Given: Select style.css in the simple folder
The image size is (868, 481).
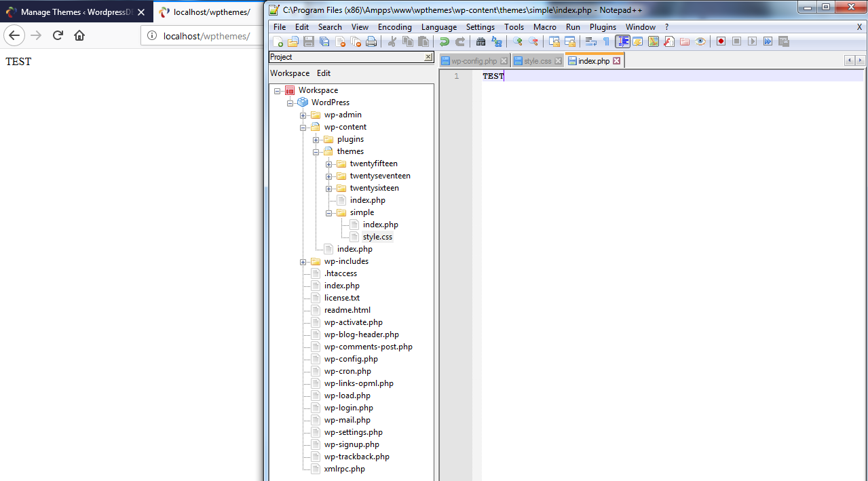Looking at the screenshot, I should 377,237.
